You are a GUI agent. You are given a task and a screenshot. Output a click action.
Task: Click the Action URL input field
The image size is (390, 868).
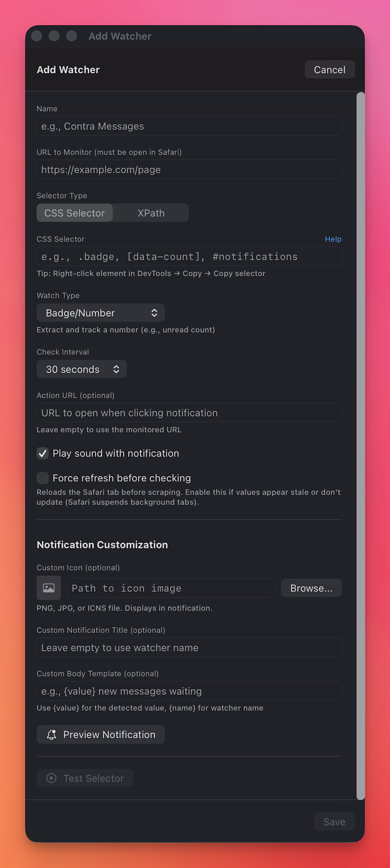coord(189,412)
